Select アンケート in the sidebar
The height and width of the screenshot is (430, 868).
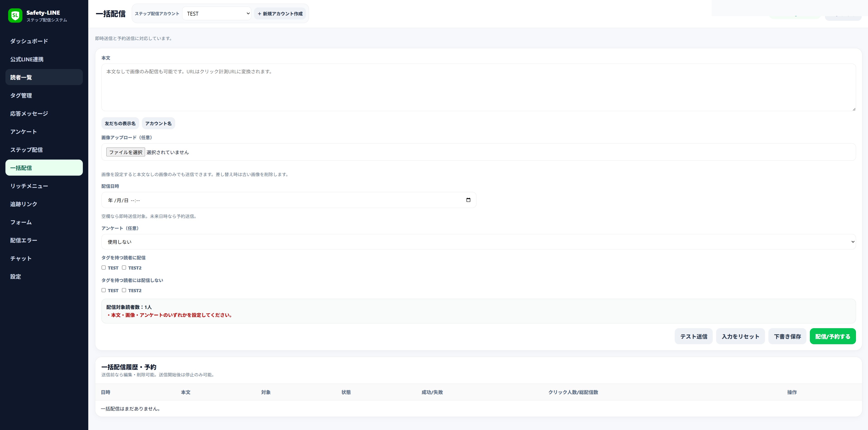[x=44, y=132]
